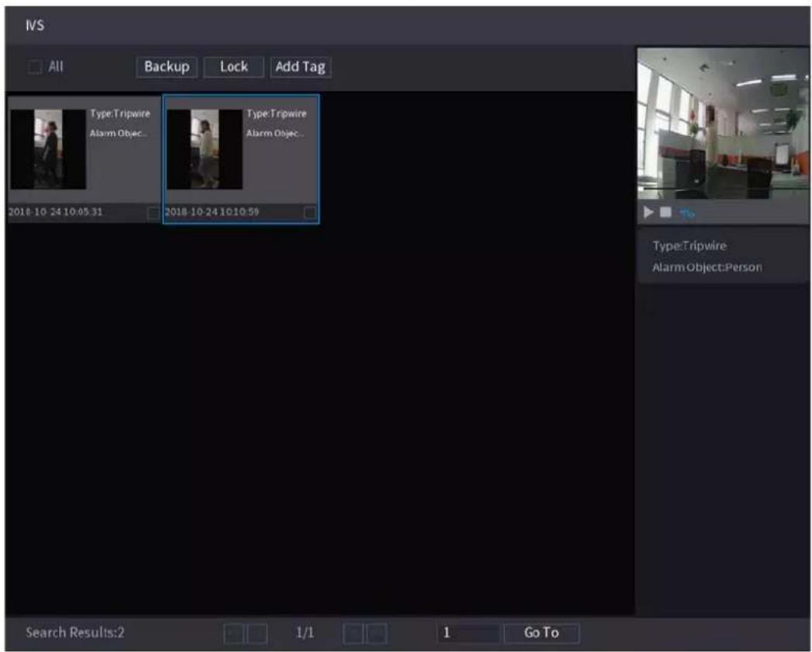
Task: Click the page number input field
Action: [x=469, y=633]
